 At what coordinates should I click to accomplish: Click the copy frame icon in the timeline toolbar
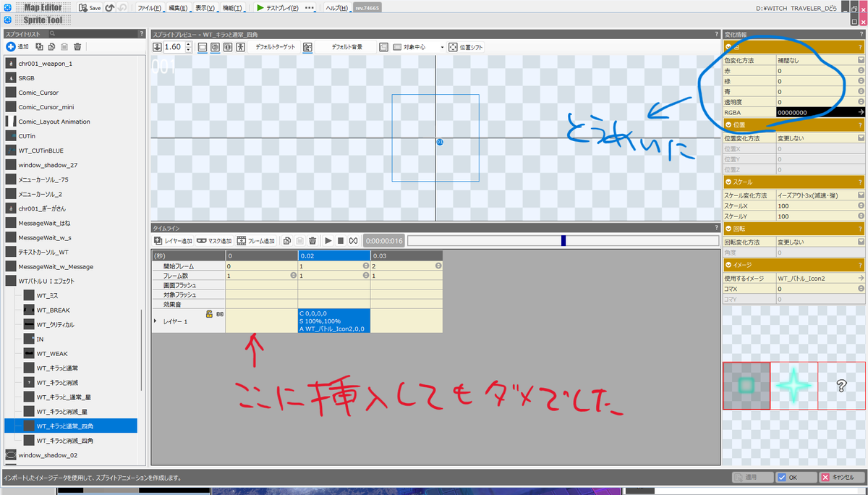286,240
